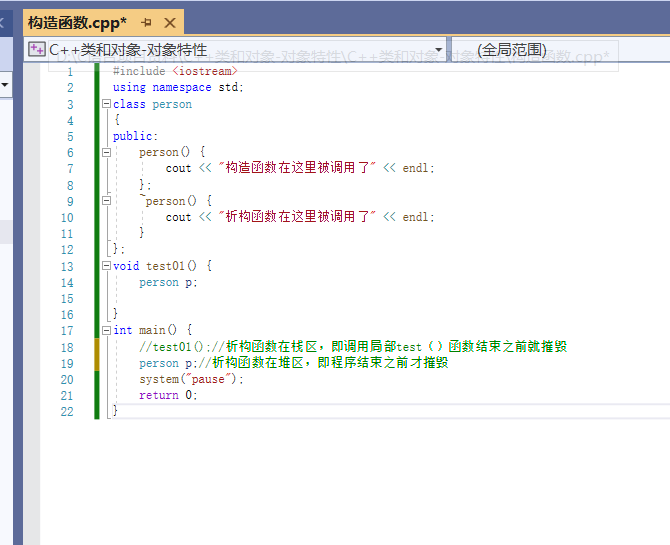Image resolution: width=670 pixels, height=545 pixels.
Task: Place cursor on the closing brace of line 22
Action: 115,411
